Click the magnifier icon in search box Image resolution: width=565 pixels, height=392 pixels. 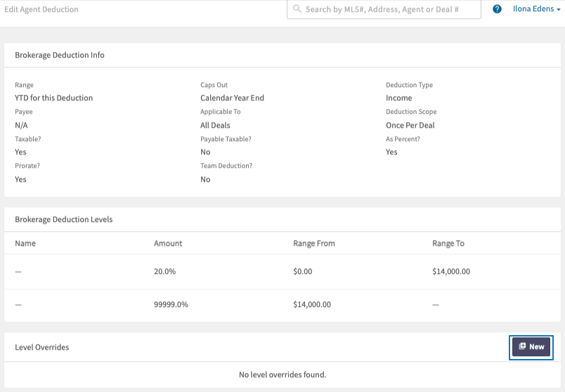pyautogui.click(x=297, y=8)
